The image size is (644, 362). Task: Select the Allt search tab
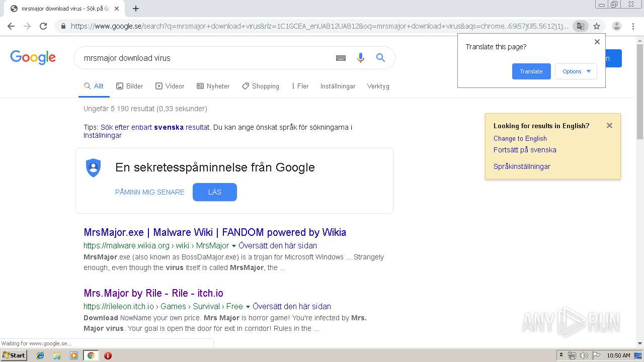point(94,86)
